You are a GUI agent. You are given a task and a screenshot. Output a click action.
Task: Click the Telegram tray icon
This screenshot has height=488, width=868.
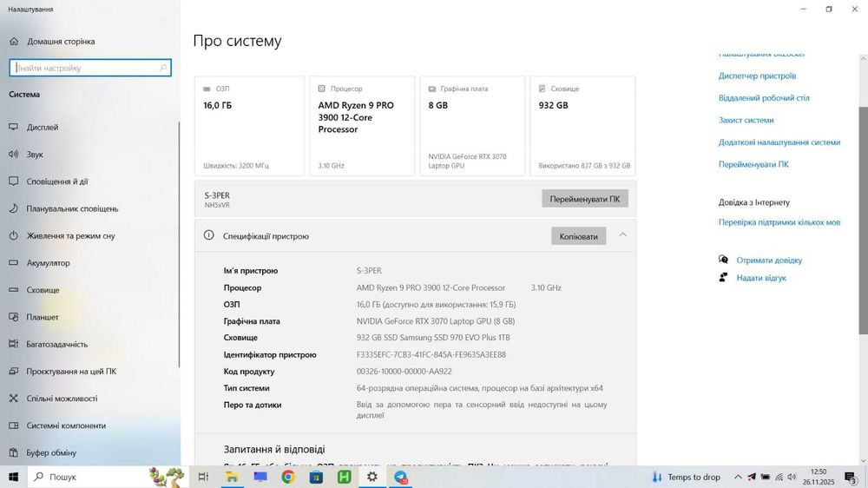[x=751, y=477]
